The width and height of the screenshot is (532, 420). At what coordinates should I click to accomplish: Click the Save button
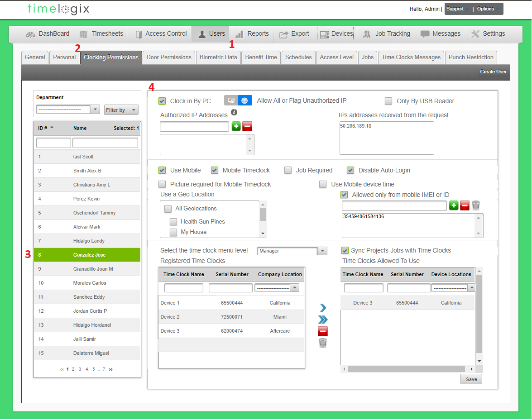[471, 379]
